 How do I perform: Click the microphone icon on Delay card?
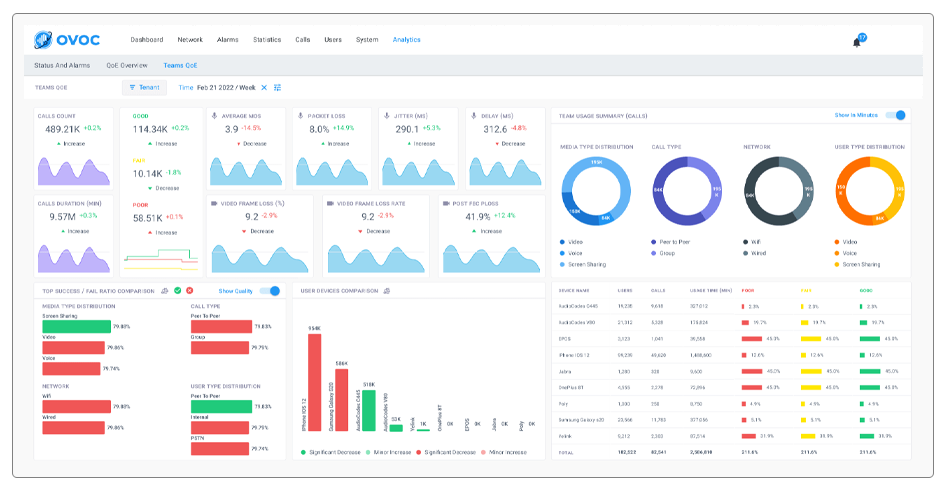click(474, 115)
